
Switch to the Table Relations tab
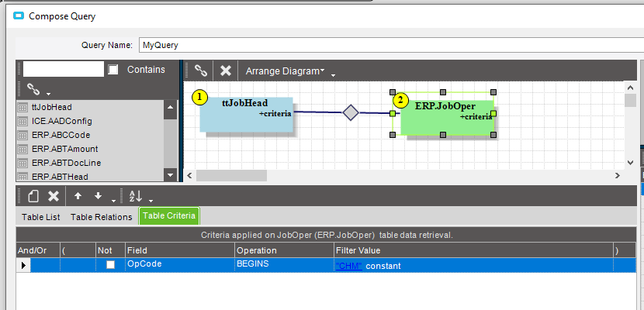click(x=102, y=217)
